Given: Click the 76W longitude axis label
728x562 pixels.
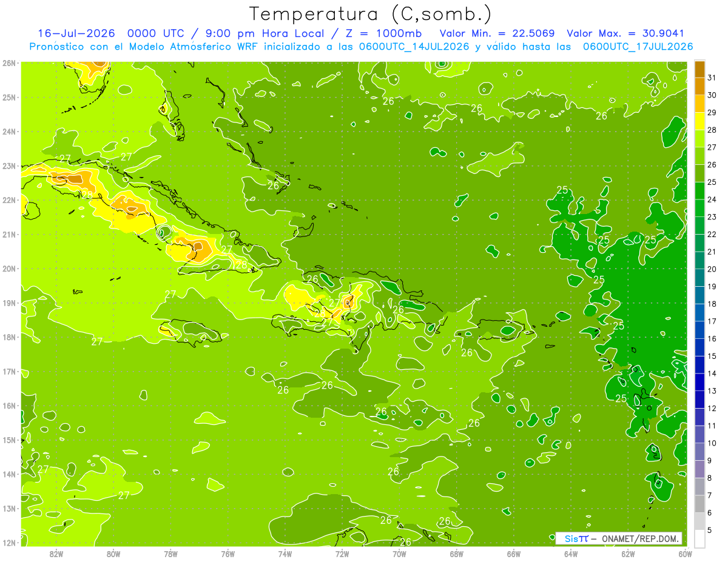Looking at the screenshot, I should pos(227,554).
